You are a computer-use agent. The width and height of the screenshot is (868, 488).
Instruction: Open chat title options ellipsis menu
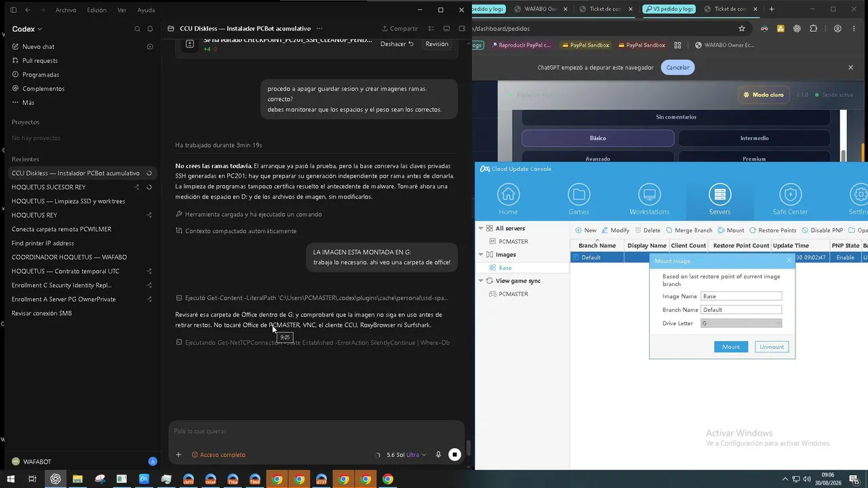pyautogui.click(x=319, y=29)
